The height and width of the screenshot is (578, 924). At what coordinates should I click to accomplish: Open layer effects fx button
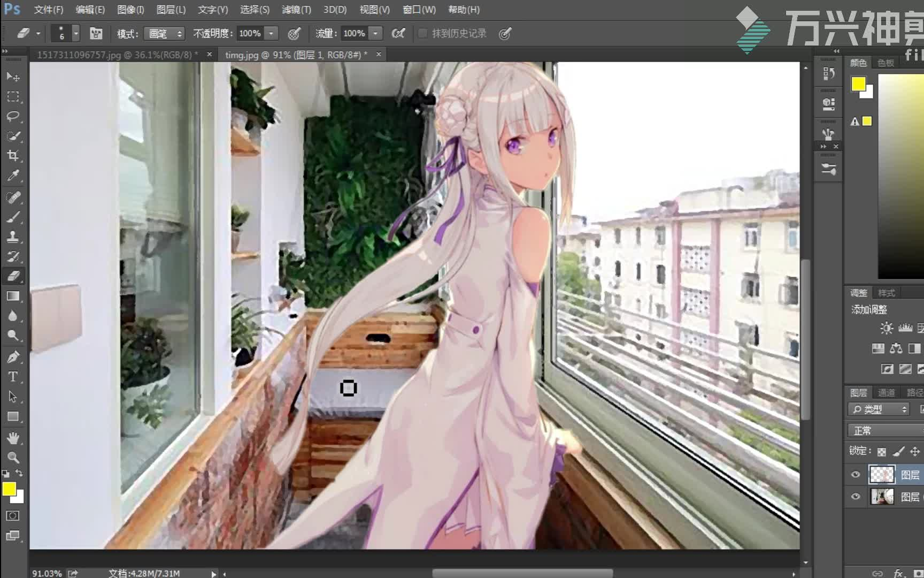coord(899,573)
